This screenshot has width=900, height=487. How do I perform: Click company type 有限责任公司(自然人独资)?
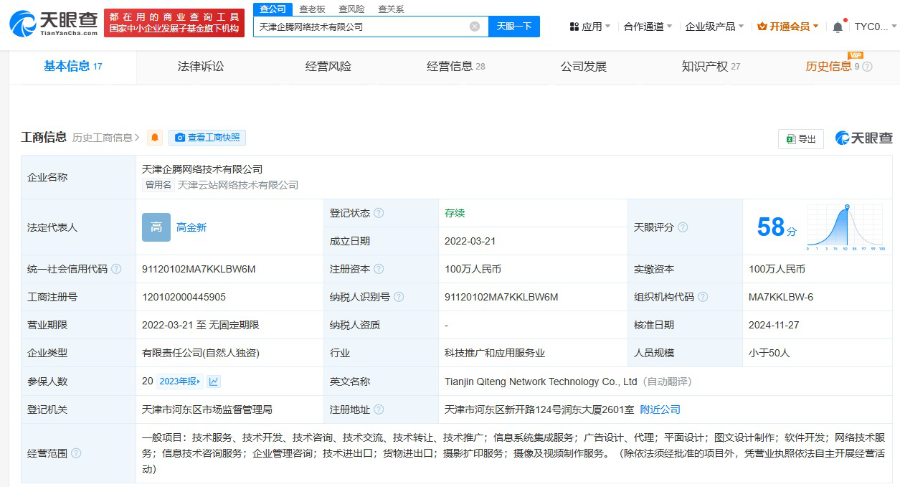click(200, 353)
